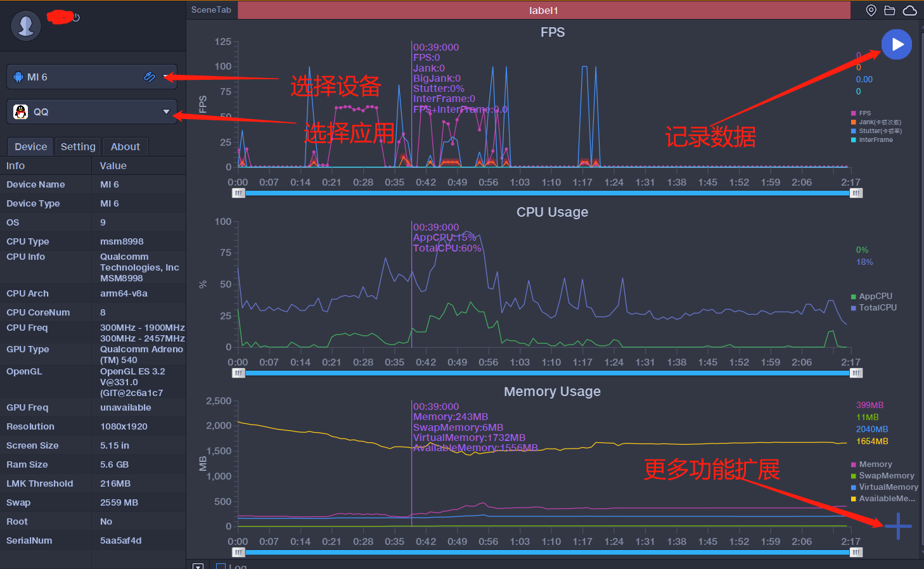Select the SerialNum value 5aa5af4d

(120, 540)
